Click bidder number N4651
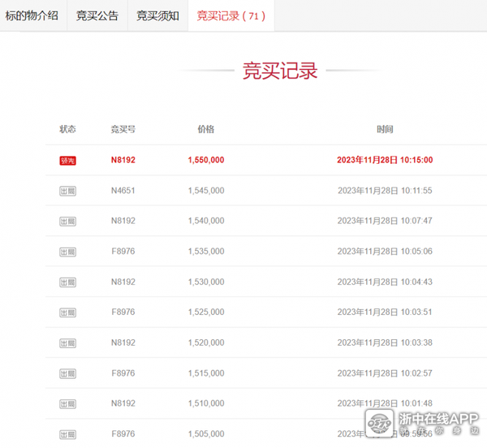The height and width of the screenshot is (448, 487). [x=123, y=191]
